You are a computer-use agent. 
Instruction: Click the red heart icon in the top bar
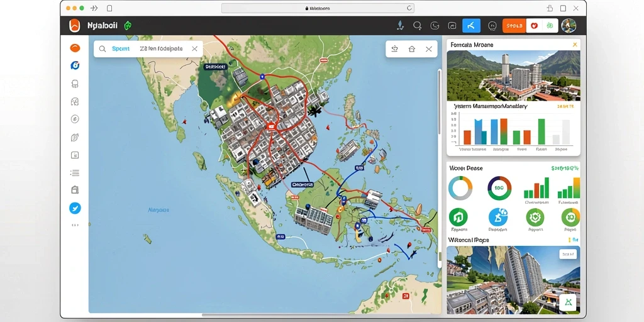click(x=535, y=25)
